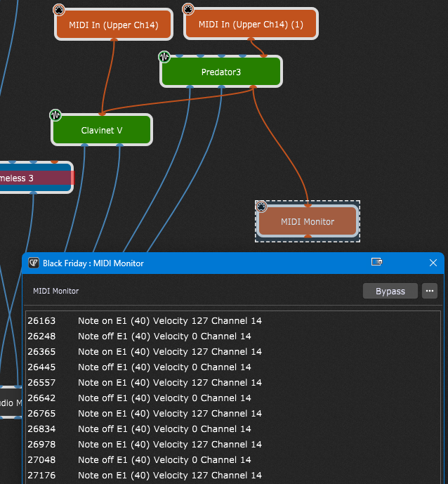Click the MIDI port icon on MIDI In (Upper Ch14)
The height and width of the screenshot is (484, 448).
60,9
